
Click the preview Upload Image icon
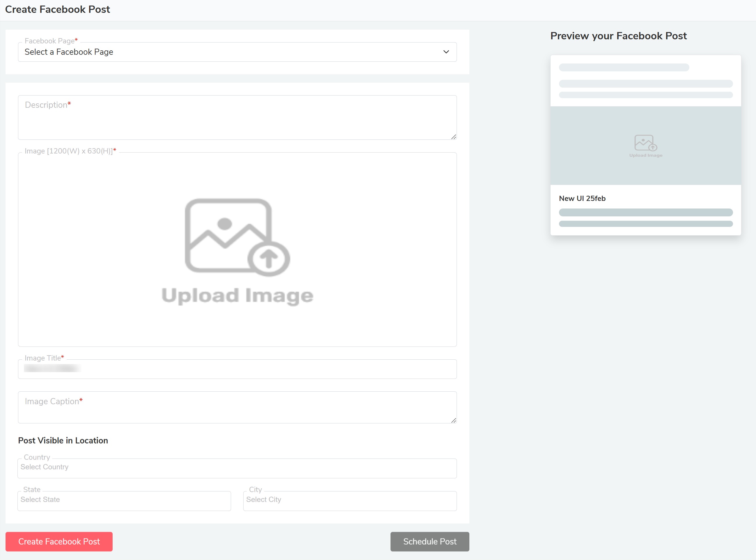tap(646, 143)
